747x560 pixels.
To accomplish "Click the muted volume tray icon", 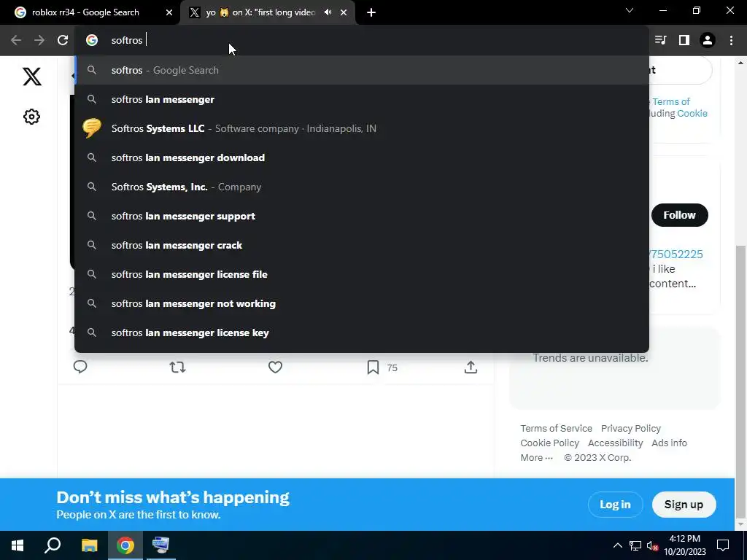I will point(653,546).
